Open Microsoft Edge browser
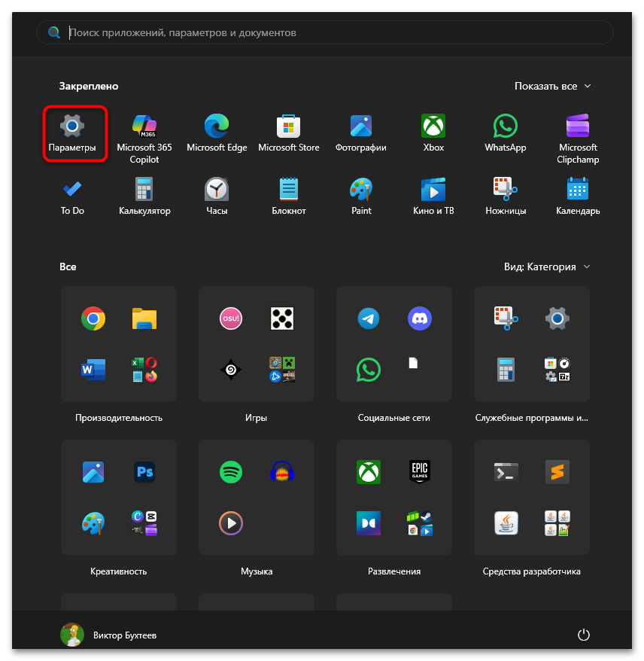This screenshot has height=661, width=644. coord(217,133)
